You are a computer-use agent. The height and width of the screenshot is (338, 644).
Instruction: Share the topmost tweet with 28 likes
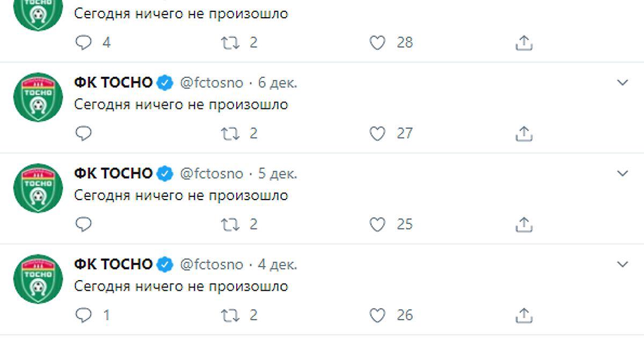tap(524, 43)
